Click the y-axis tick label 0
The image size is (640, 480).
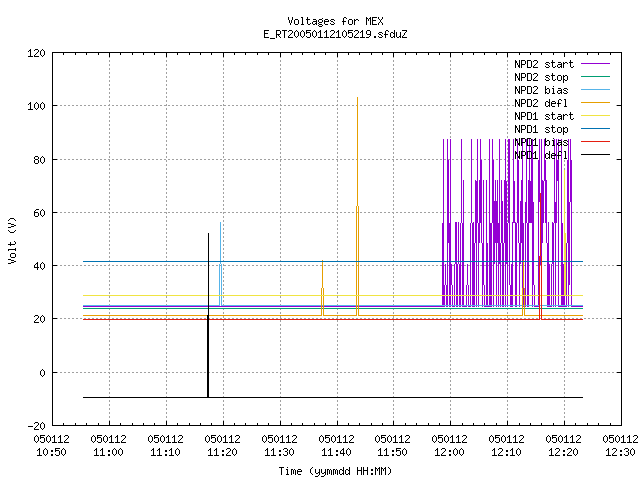coord(42,373)
